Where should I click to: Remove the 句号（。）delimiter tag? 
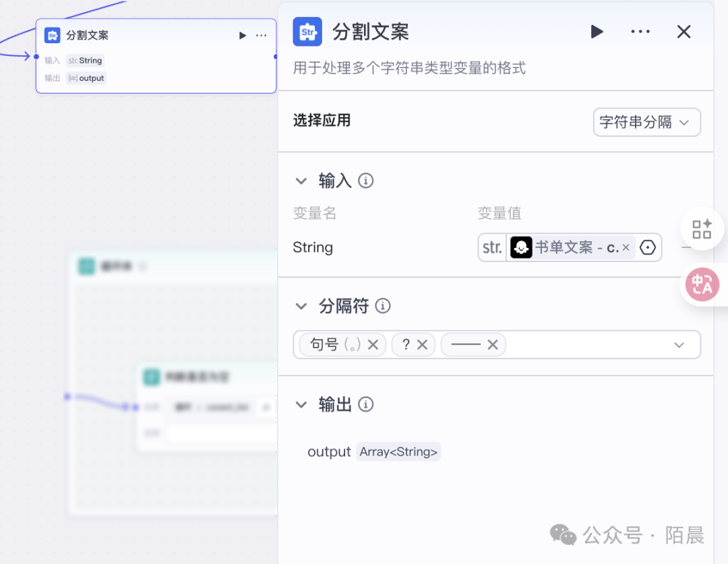pos(373,345)
